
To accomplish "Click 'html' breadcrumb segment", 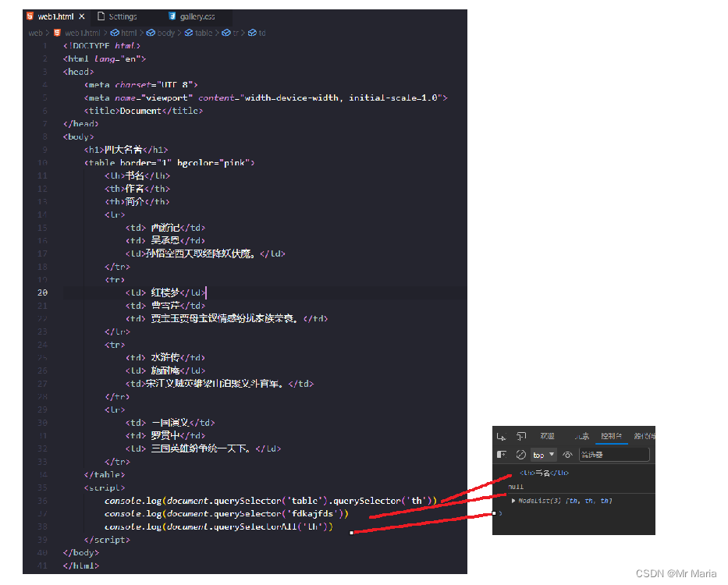I will click(x=129, y=33).
